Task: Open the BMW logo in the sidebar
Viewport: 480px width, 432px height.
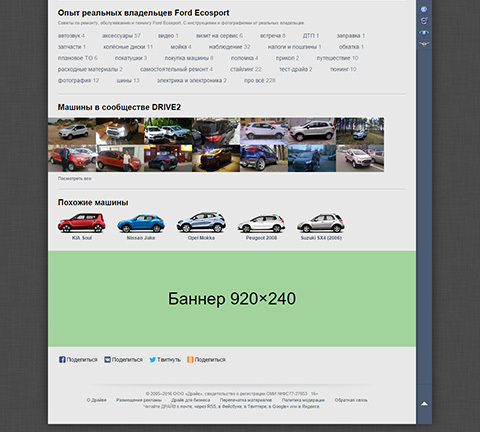Action: click(x=424, y=9)
